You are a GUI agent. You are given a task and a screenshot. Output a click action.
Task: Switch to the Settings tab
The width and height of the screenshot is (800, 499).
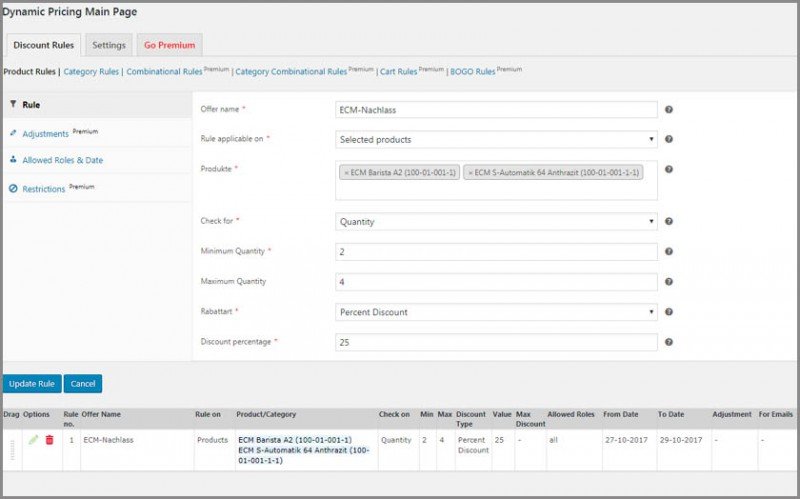(109, 45)
